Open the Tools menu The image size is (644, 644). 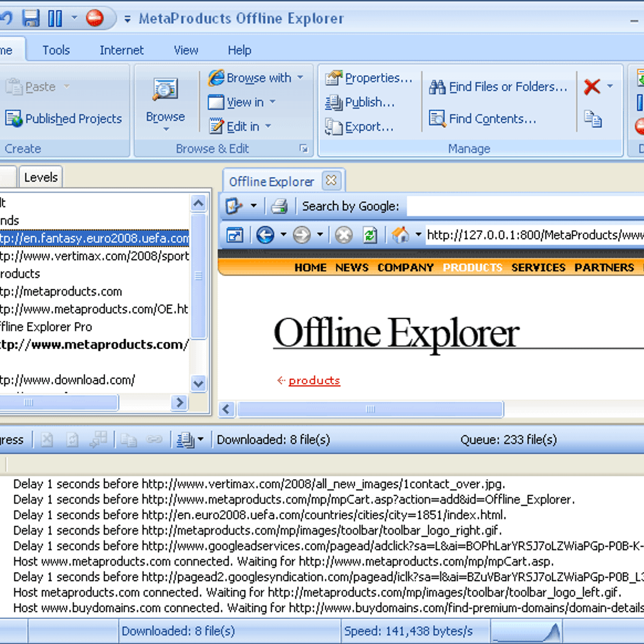click(55, 50)
